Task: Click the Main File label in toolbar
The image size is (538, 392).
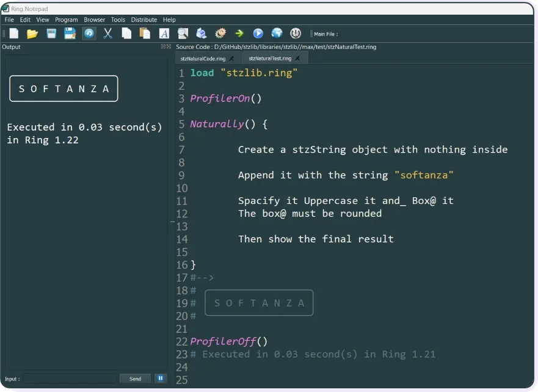Action: pyautogui.click(x=325, y=34)
